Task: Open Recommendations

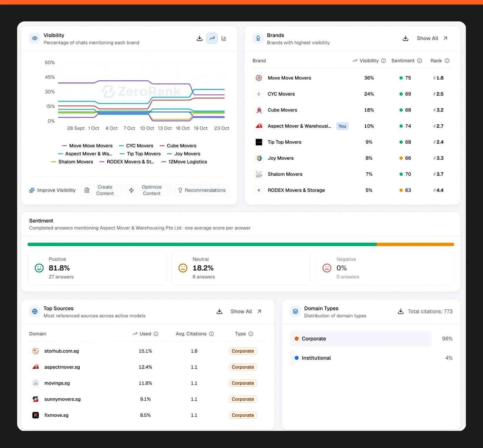Action: 201,190
